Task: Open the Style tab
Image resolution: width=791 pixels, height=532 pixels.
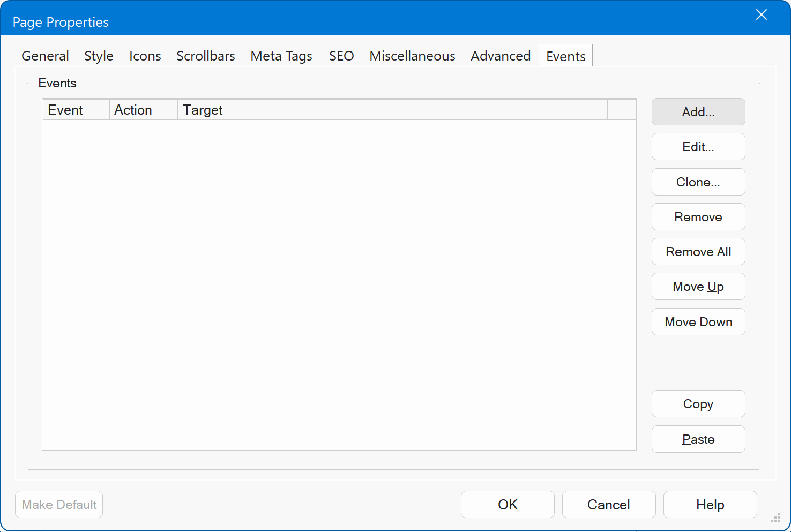Action: click(99, 56)
